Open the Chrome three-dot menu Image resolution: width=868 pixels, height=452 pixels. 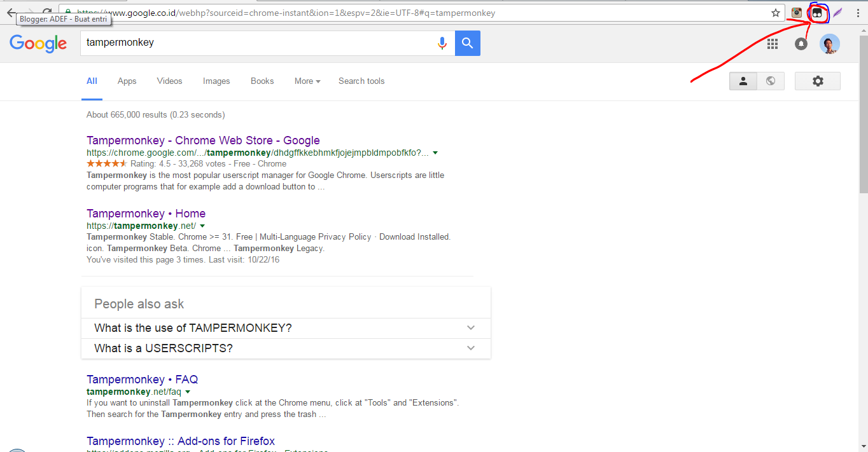click(858, 13)
